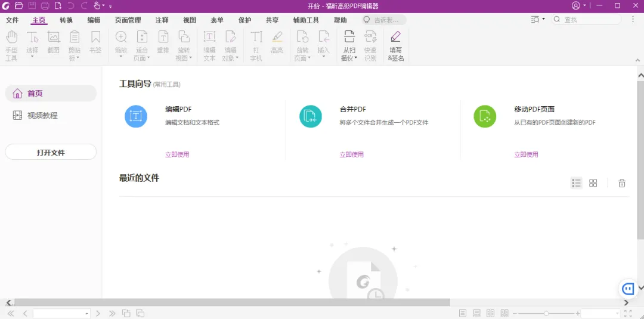This screenshot has height=319, width=644.
Task: Open the zoom percentage dropdown in status bar
Action: click(617, 314)
